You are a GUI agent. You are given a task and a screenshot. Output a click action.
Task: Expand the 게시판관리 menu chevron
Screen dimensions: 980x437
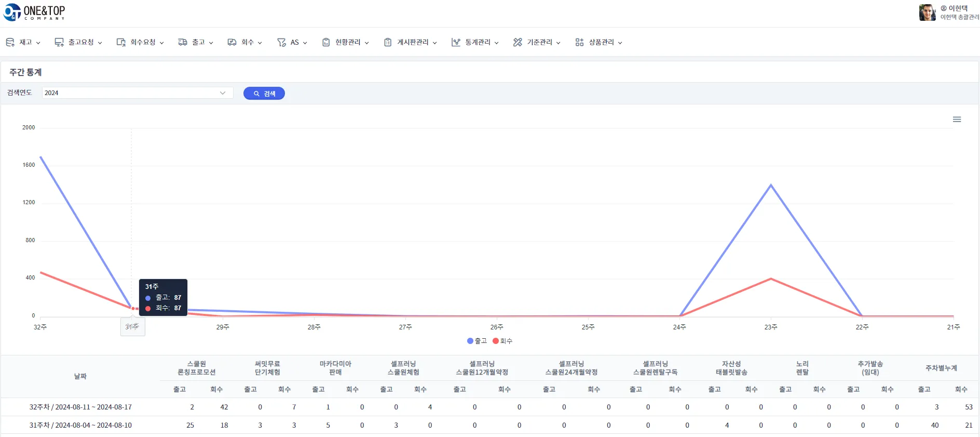434,43
